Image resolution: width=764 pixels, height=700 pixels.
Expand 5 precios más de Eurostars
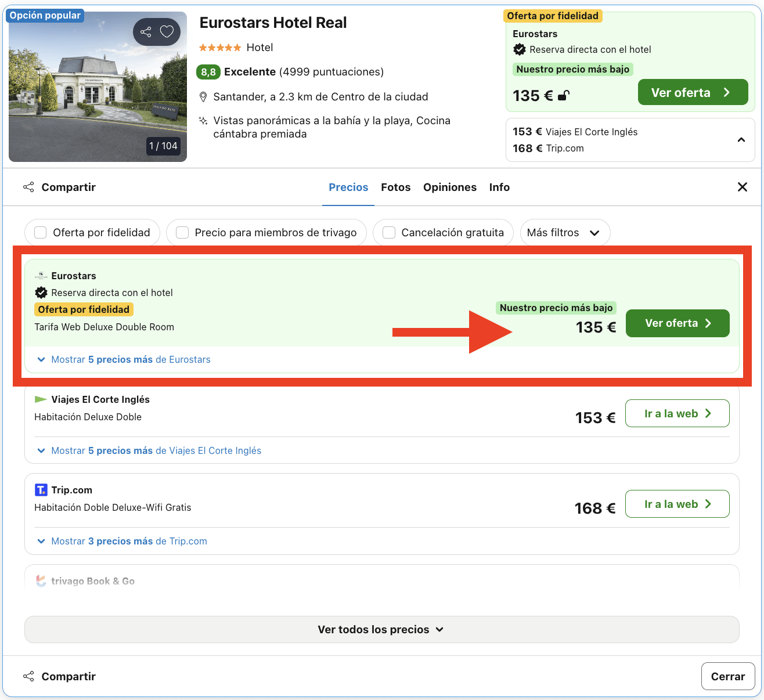pyautogui.click(x=130, y=359)
